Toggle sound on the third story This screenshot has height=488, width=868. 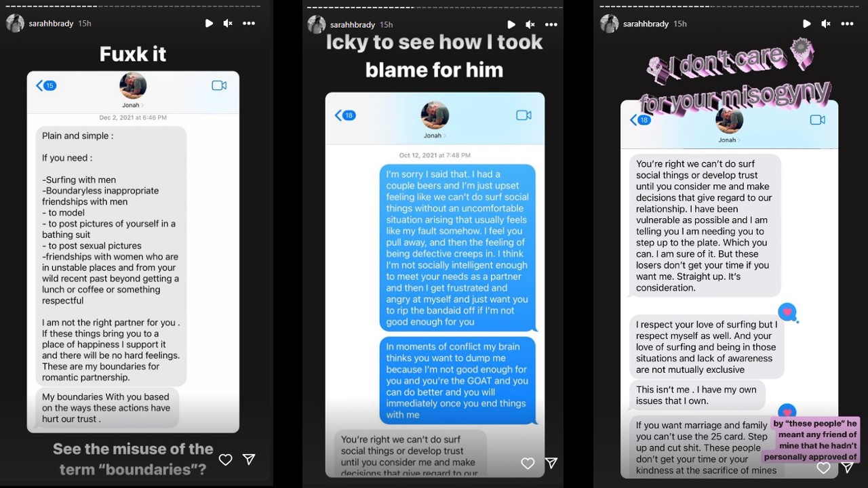pos(826,23)
